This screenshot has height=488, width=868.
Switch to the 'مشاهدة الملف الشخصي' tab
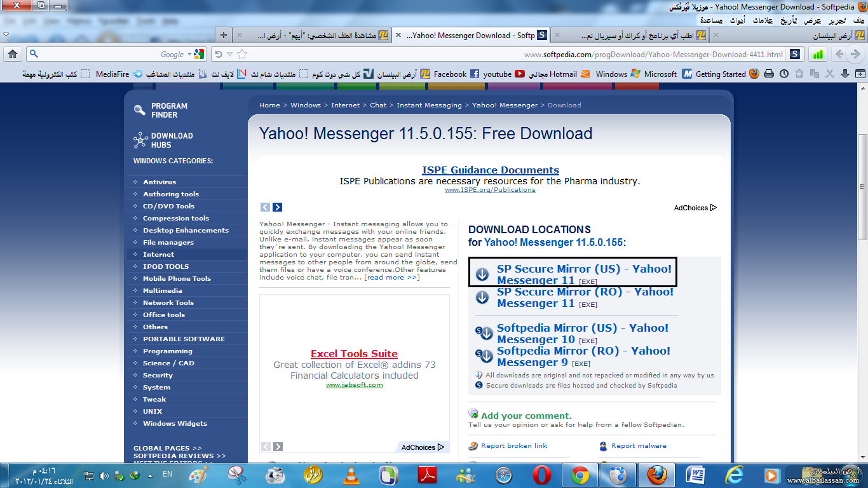[312, 35]
